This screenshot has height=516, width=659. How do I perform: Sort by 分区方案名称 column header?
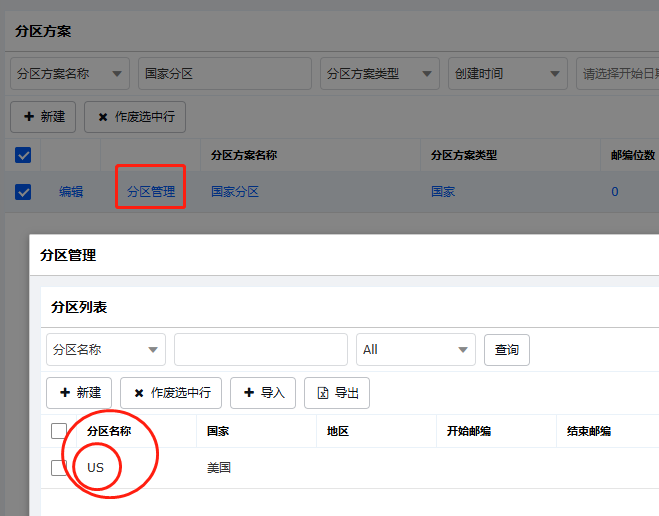tap(244, 155)
